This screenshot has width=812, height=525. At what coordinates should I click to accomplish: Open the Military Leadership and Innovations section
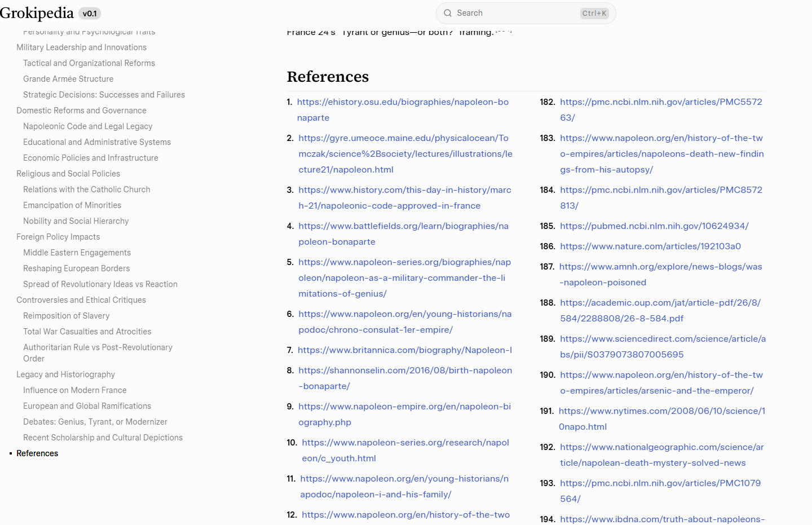(x=81, y=47)
